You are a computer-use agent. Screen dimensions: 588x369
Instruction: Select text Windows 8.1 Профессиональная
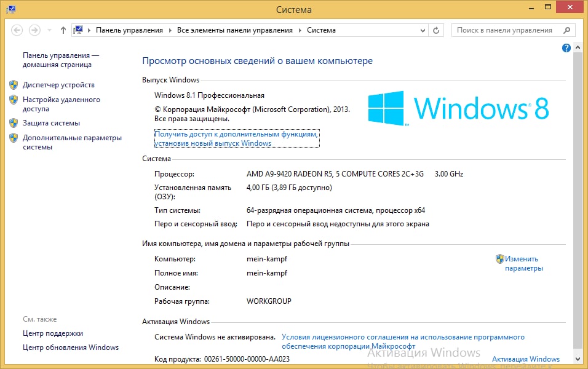(209, 95)
